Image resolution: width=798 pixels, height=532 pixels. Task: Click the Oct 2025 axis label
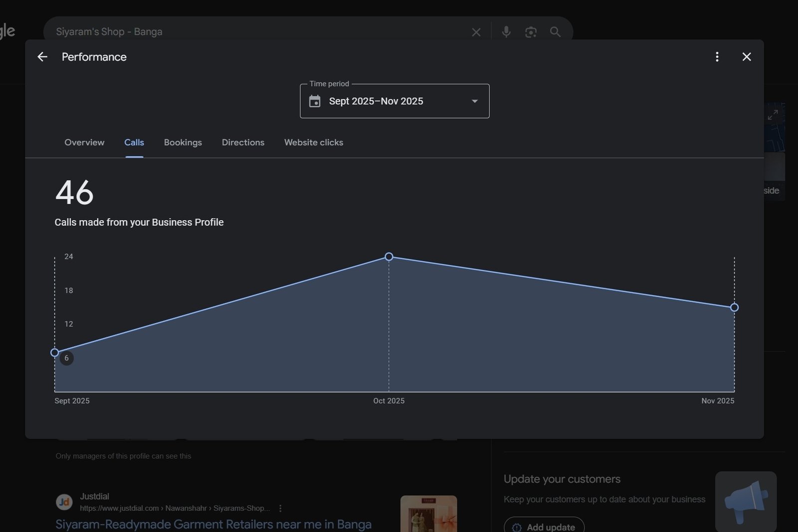click(389, 401)
